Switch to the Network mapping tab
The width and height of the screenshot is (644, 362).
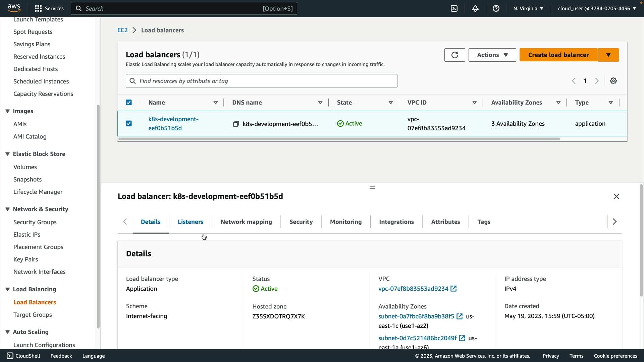coord(246,222)
